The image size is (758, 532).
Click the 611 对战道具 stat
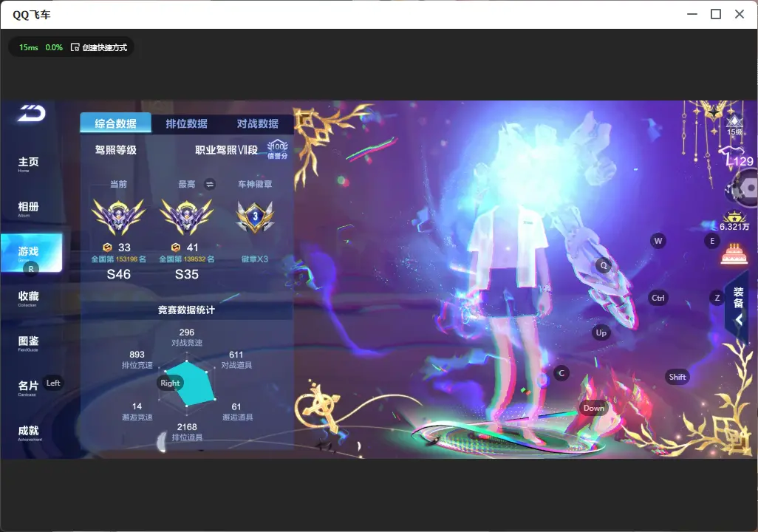pyautogui.click(x=236, y=359)
